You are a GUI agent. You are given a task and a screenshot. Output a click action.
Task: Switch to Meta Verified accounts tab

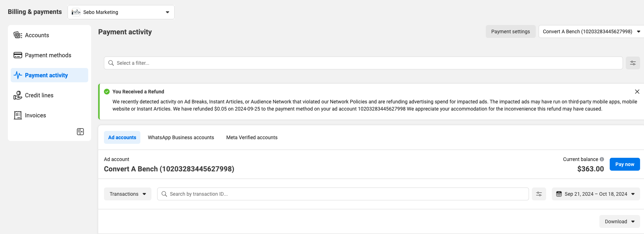coord(252,137)
